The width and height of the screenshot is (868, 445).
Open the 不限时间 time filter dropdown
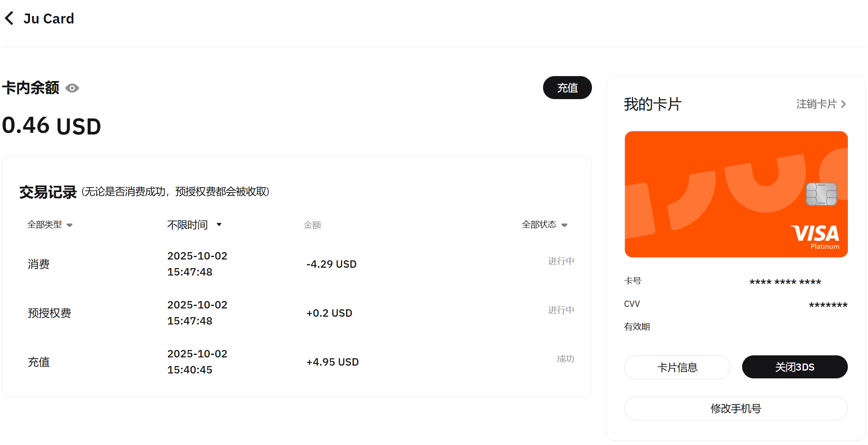188,225
